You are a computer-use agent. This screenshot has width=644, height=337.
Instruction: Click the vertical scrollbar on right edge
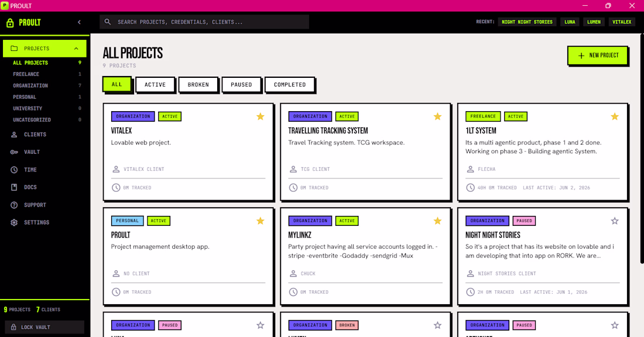(642, 148)
